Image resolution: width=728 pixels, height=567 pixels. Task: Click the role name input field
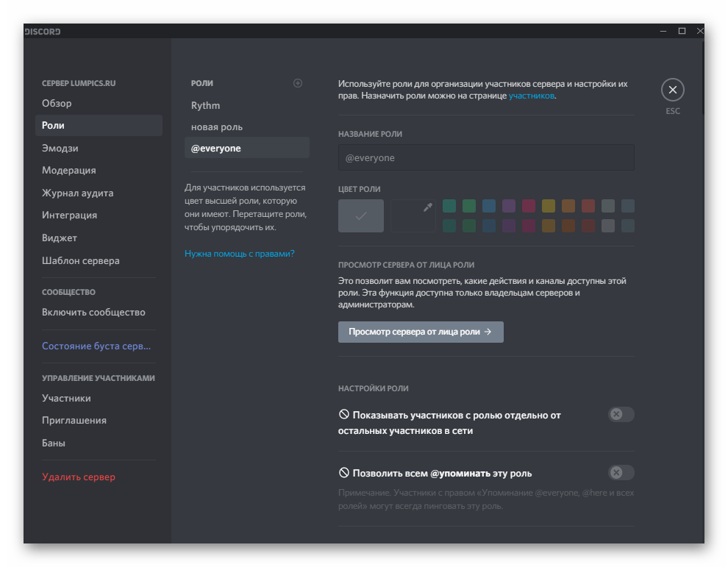(x=485, y=157)
